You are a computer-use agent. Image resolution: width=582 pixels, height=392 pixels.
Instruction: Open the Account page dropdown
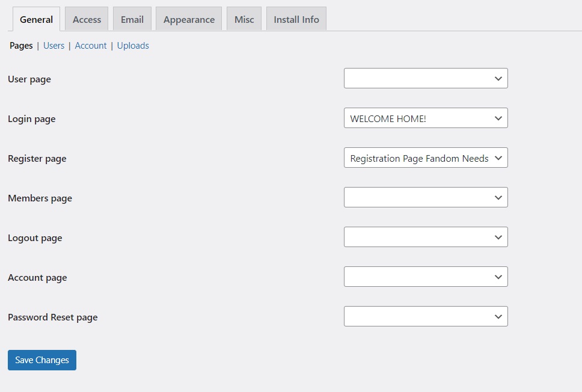pos(426,277)
